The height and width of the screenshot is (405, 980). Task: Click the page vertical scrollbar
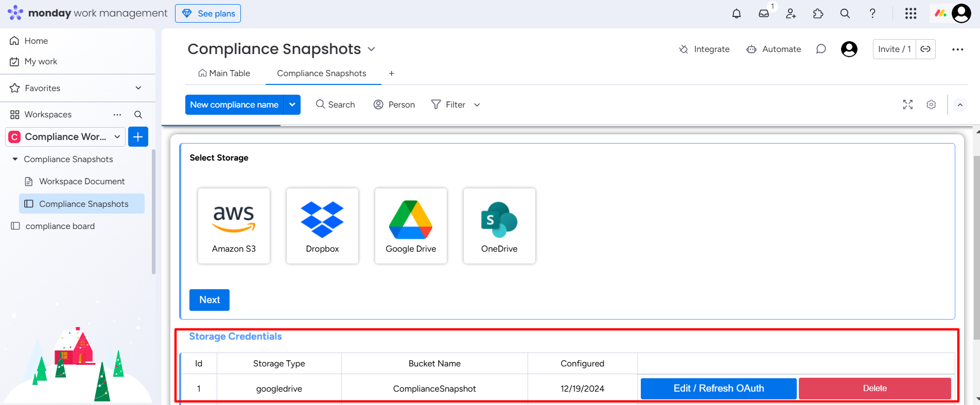coord(976,247)
